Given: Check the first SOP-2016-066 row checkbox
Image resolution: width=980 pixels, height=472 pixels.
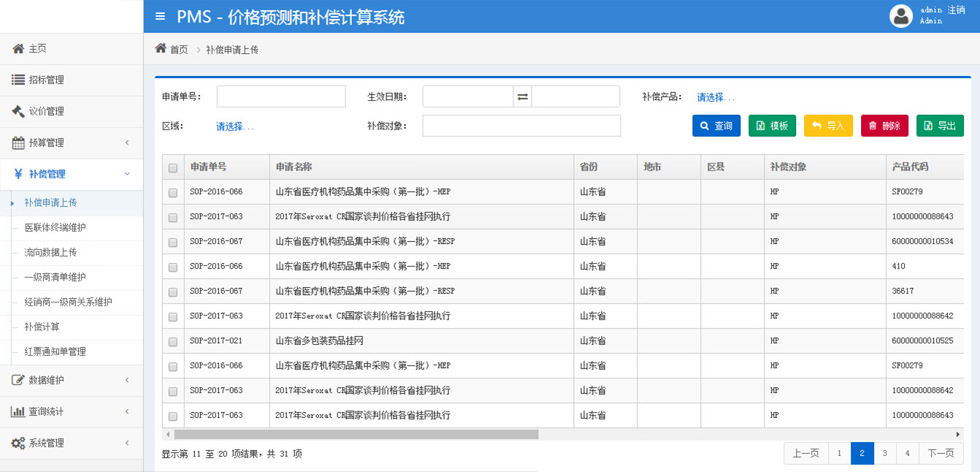Looking at the screenshot, I should 173,193.
